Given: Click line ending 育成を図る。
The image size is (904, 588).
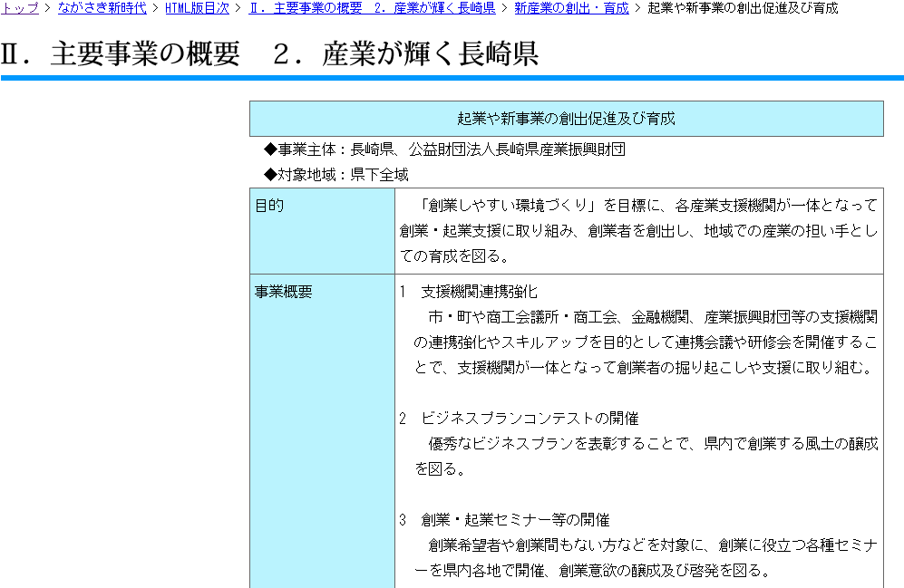Looking at the screenshot, I should point(455,256).
